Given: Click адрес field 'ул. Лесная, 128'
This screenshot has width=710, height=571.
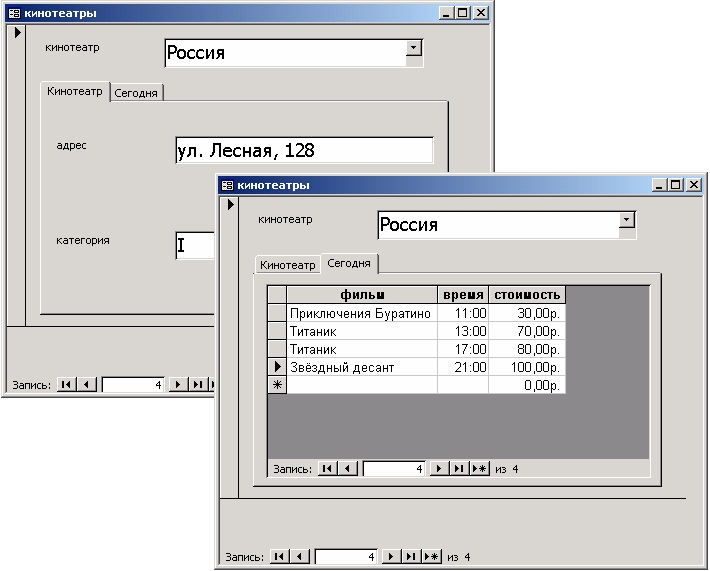Looking at the screenshot, I should 304,150.
